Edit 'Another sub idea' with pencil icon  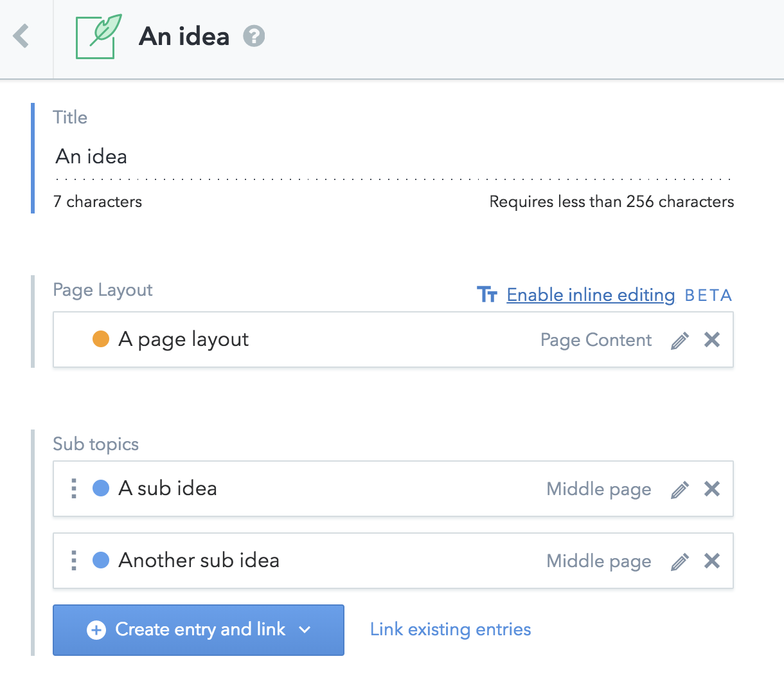680,561
